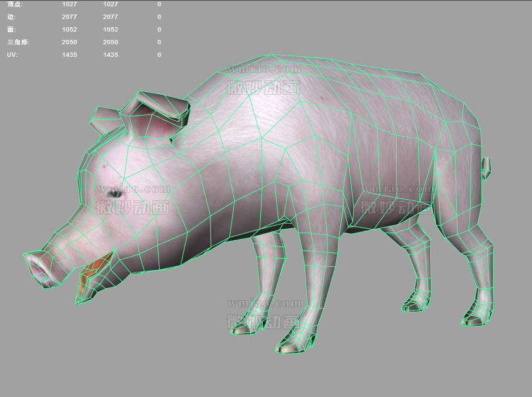This screenshot has height=397, width=532.
Task: Click the wmiao.com watermark near the pig's eye
Action: coord(133,188)
